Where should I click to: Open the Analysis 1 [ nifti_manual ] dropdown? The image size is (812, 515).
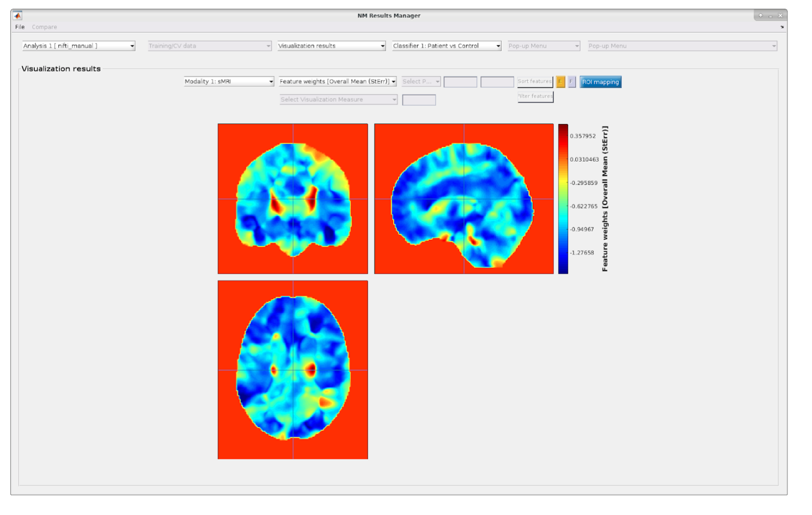tap(78, 46)
